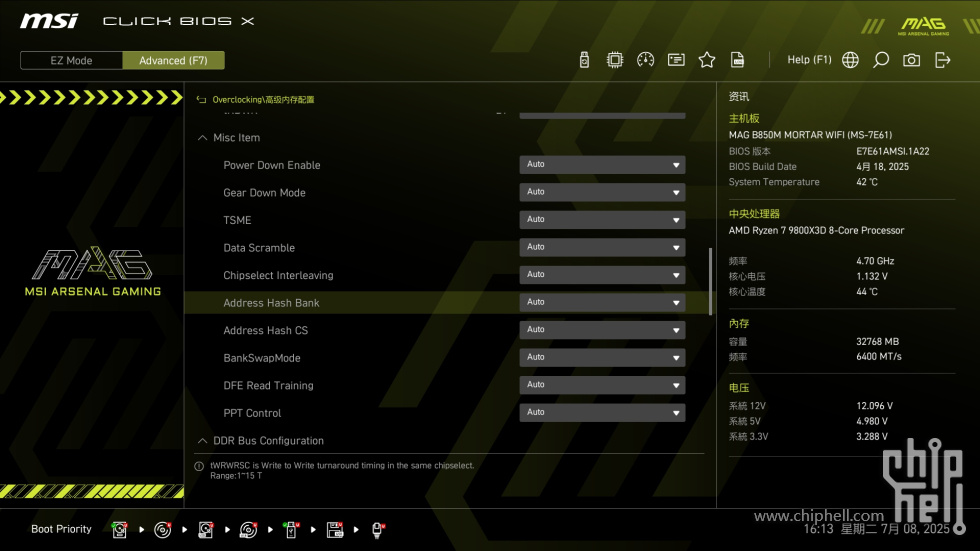Click the AMD Ryzen 7 9800X3D processor name

(816, 231)
